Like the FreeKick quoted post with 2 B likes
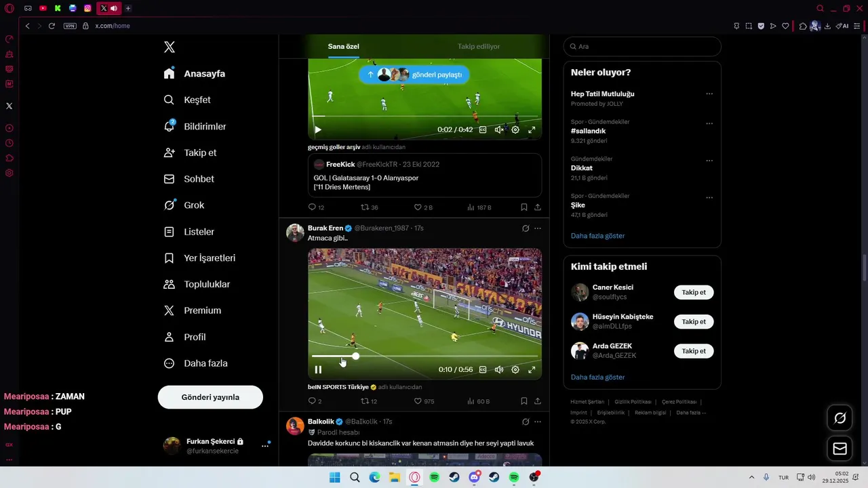 [x=423, y=207]
